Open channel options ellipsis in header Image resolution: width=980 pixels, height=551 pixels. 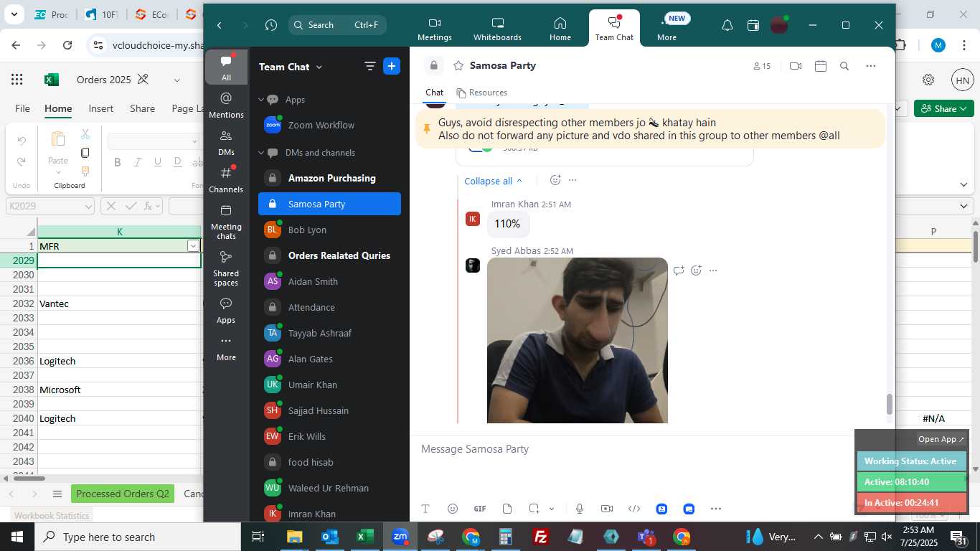871,66
